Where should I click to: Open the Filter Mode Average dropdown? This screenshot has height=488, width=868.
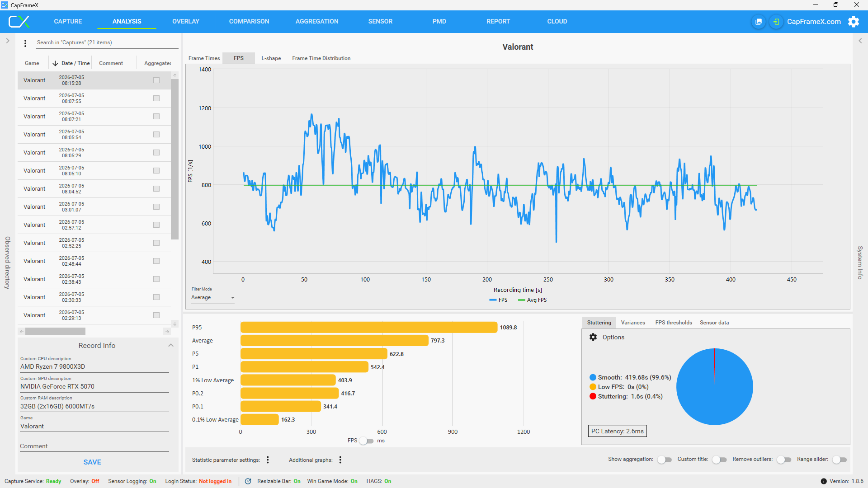213,298
